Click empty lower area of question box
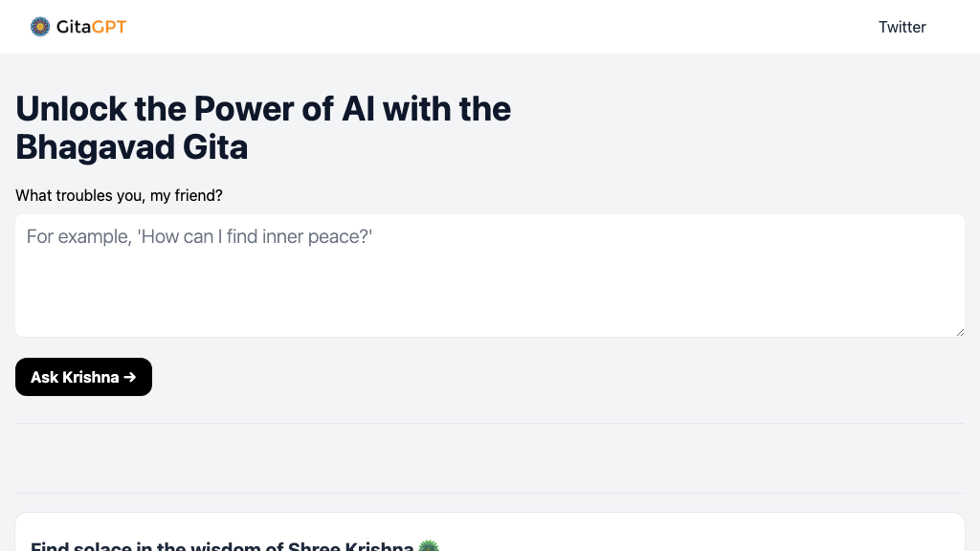 [x=489, y=306]
